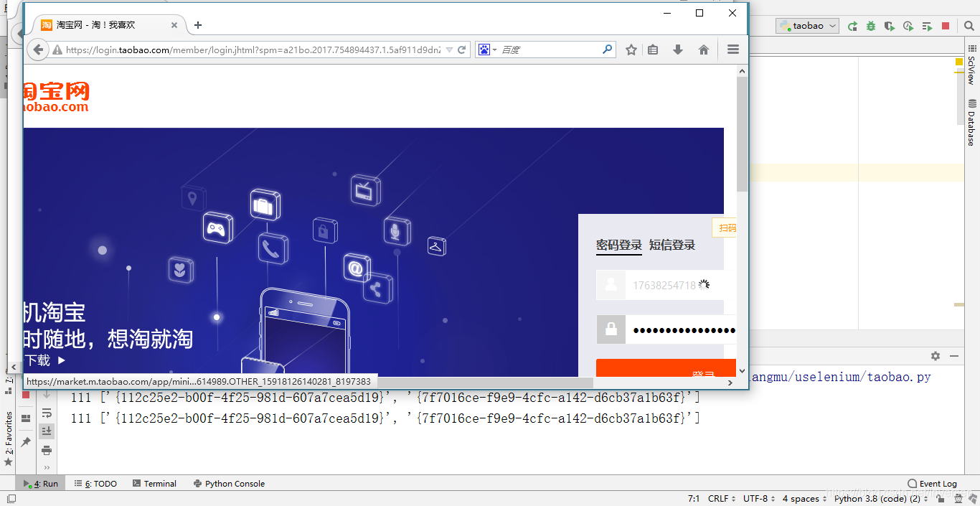Screen dimensions: 980x506
Task: Click PyCharm Run with Coverage icon
Action: click(890, 26)
